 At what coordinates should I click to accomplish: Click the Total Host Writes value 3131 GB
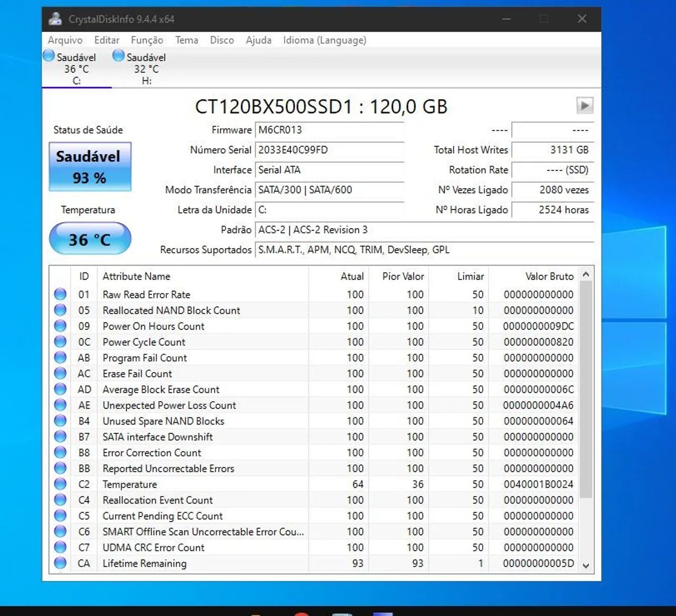tap(553, 150)
